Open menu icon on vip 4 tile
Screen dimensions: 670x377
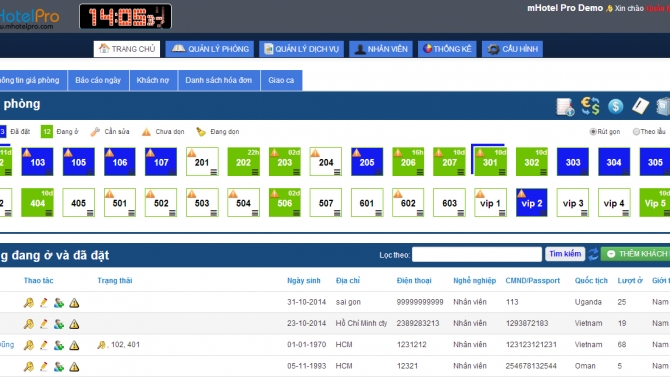pyautogui.click(x=626, y=213)
